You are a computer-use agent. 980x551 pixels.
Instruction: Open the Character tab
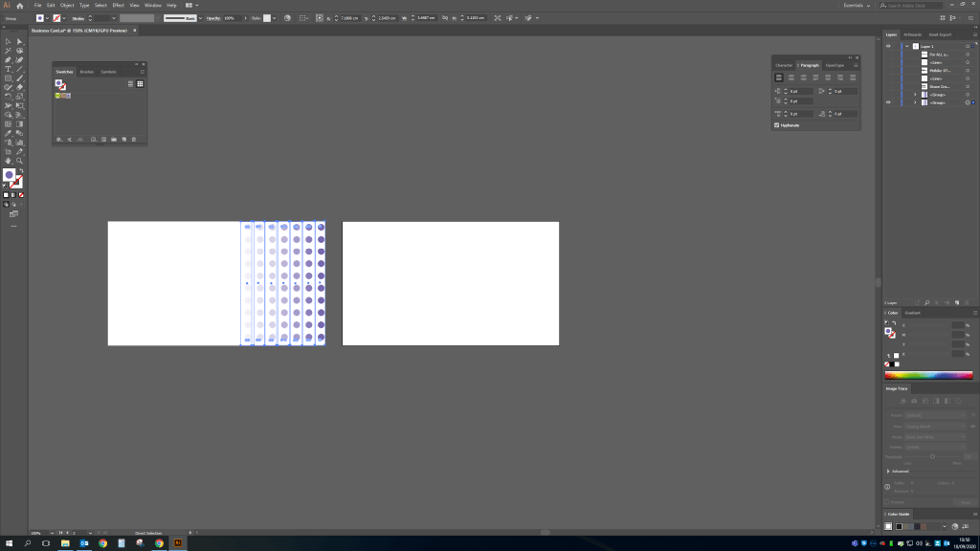coord(784,65)
